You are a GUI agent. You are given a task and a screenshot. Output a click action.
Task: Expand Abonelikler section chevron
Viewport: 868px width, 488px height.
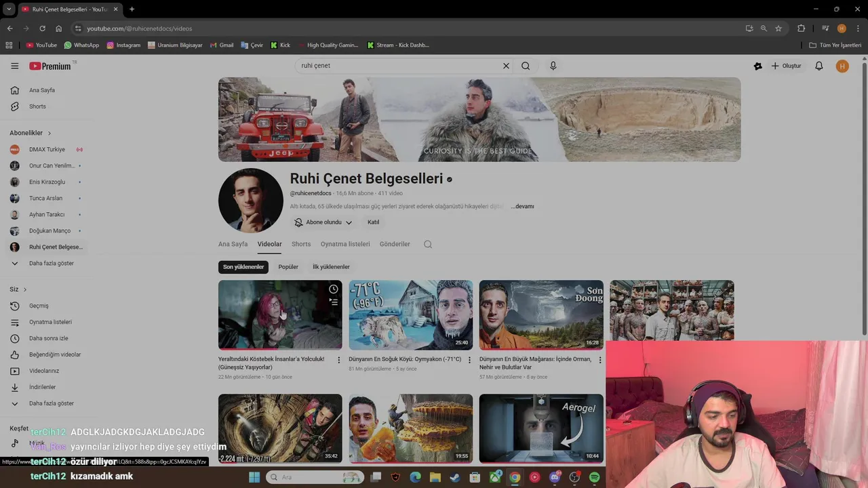[50, 133]
